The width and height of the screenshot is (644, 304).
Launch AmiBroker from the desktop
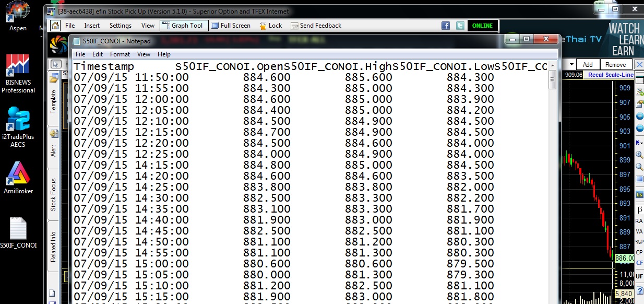18,178
